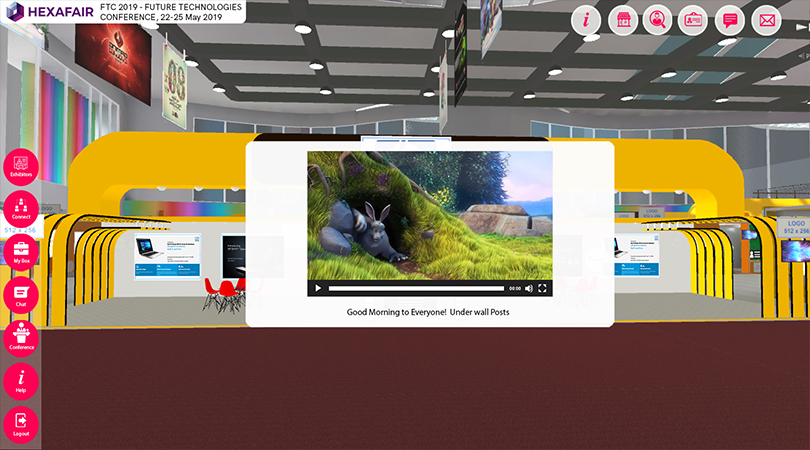Click the Good Morning to Everyone caption
The width and height of the screenshot is (810, 450).
[428, 312]
